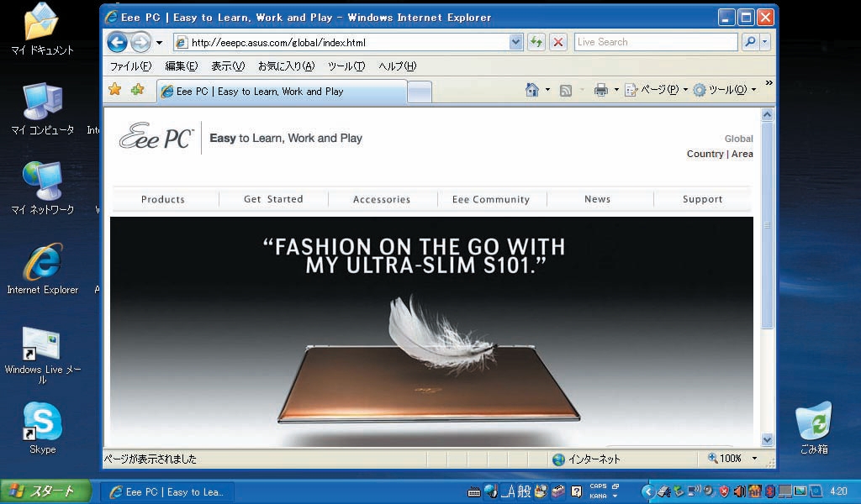Select マイ ネットワーク desktop icon

pyautogui.click(x=42, y=188)
